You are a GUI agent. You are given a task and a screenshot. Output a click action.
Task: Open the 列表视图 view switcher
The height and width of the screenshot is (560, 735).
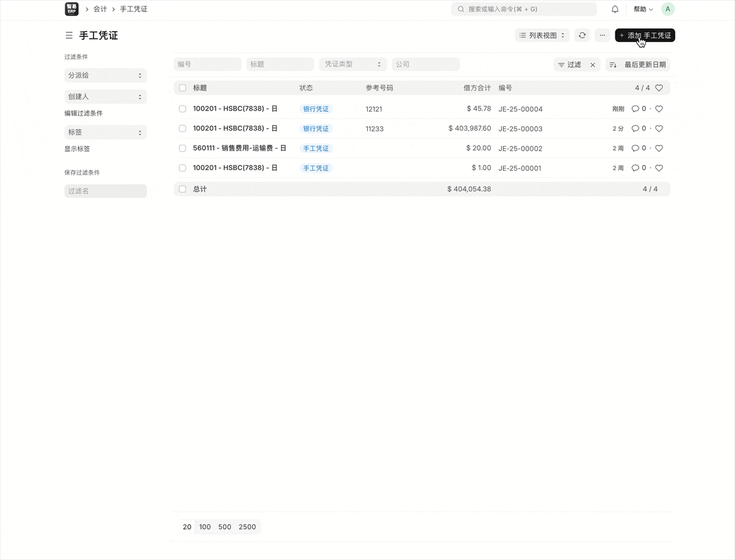pos(542,36)
